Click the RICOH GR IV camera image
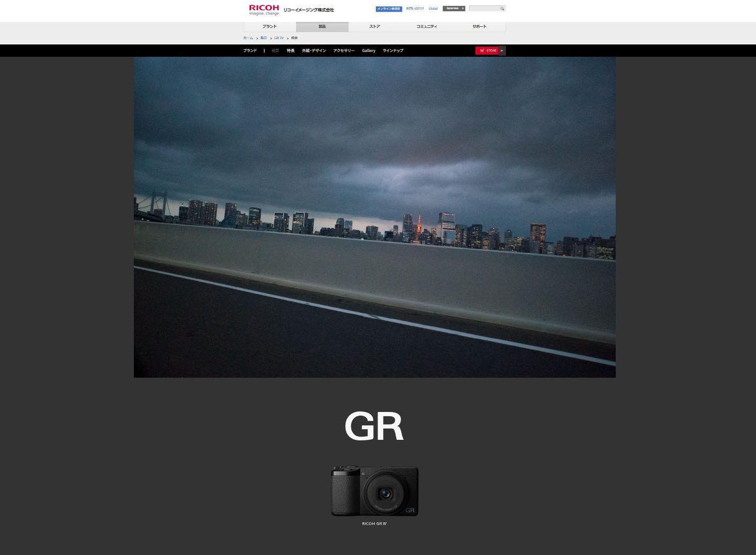756x555 pixels. pyautogui.click(x=375, y=491)
